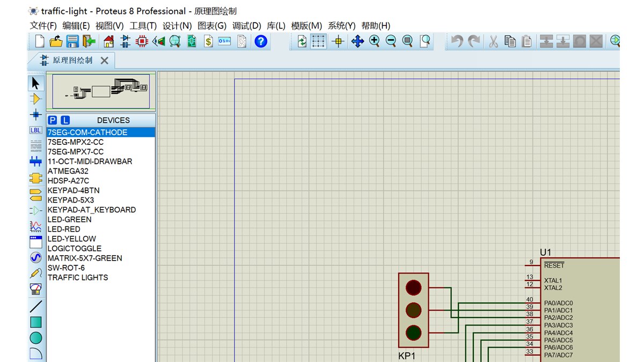Click the block delete X icon
644x362 pixels.
(x=596, y=41)
